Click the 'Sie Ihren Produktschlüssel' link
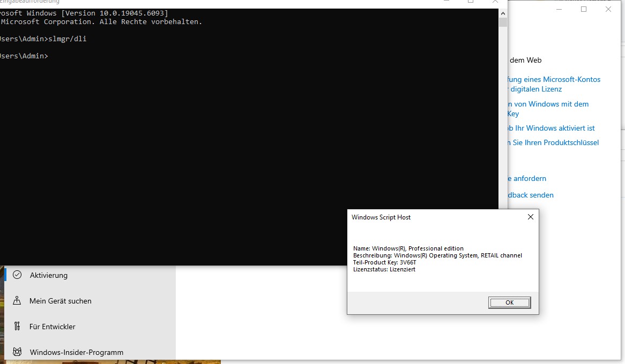The image size is (625, 364). 553,142
